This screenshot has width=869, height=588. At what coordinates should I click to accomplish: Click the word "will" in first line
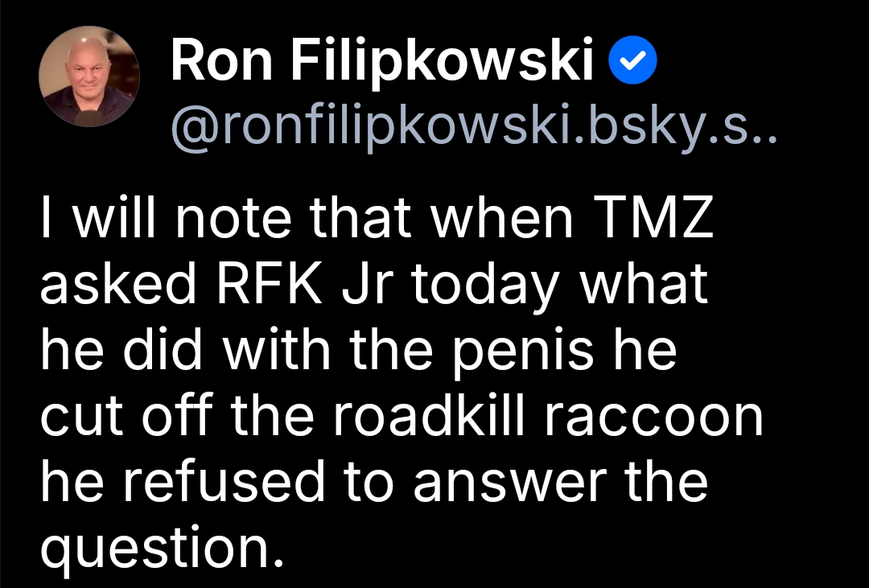(x=115, y=216)
